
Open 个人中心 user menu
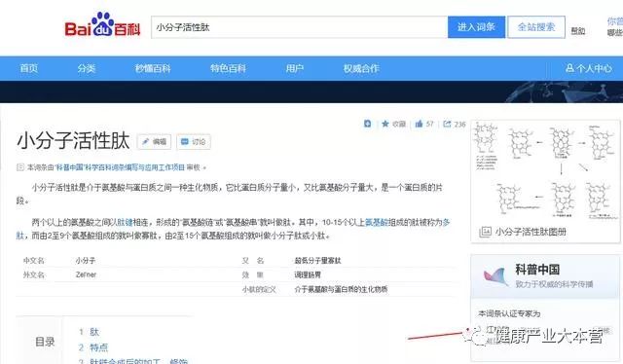[588, 68]
